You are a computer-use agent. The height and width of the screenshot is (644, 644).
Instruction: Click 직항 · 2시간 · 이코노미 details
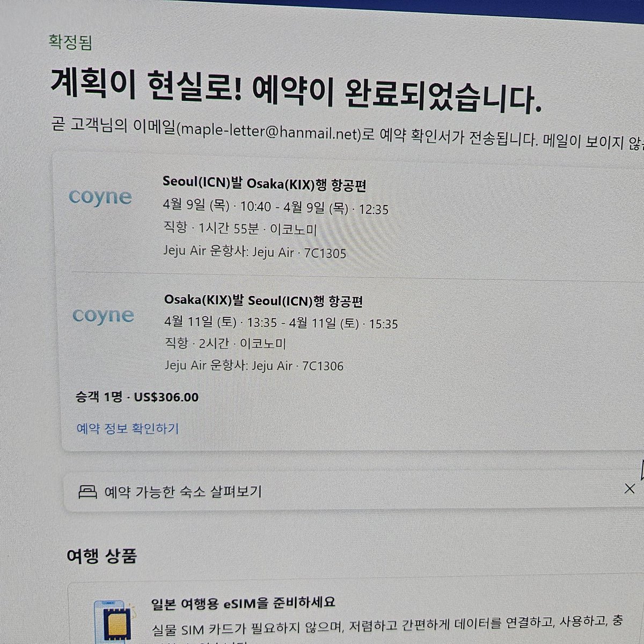pos(225,344)
